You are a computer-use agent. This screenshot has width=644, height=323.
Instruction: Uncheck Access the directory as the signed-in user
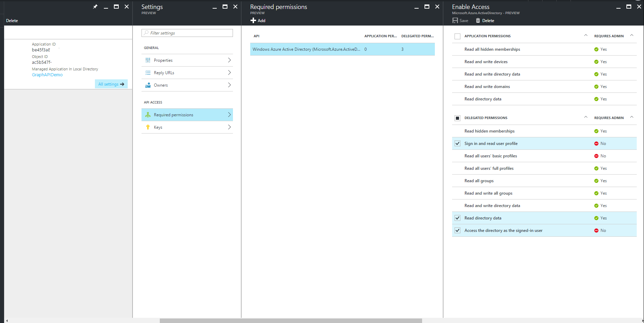coord(457,230)
